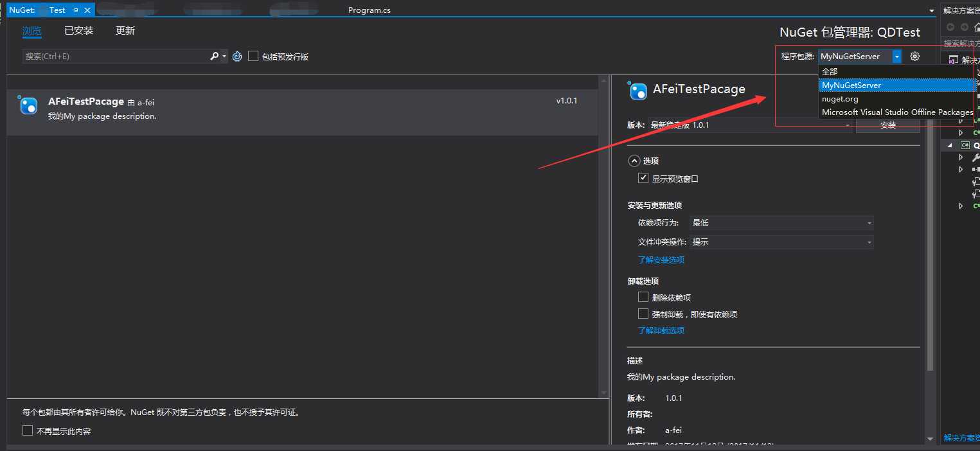Switch to the 浏览 tab
The height and width of the screenshot is (451, 980).
32,31
